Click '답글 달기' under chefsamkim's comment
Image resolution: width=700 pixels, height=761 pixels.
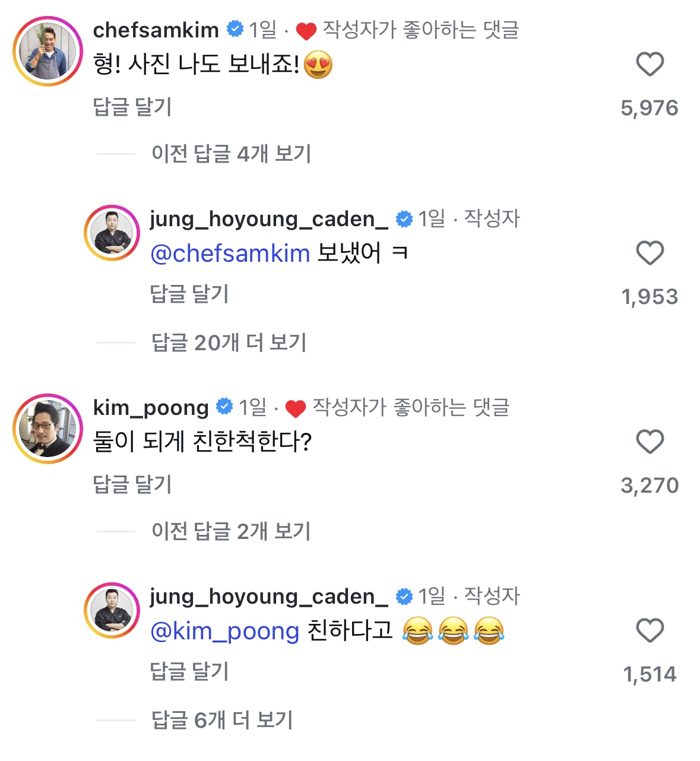(x=132, y=107)
